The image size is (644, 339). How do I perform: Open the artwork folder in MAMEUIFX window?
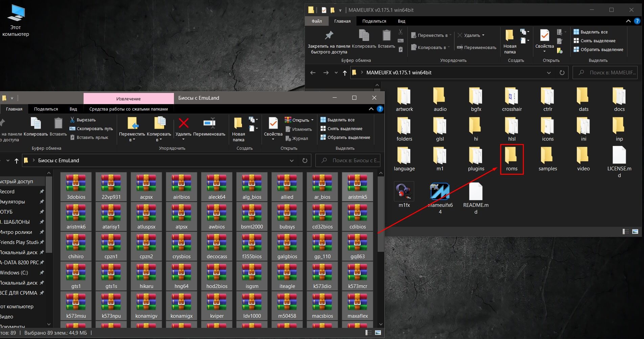click(404, 99)
